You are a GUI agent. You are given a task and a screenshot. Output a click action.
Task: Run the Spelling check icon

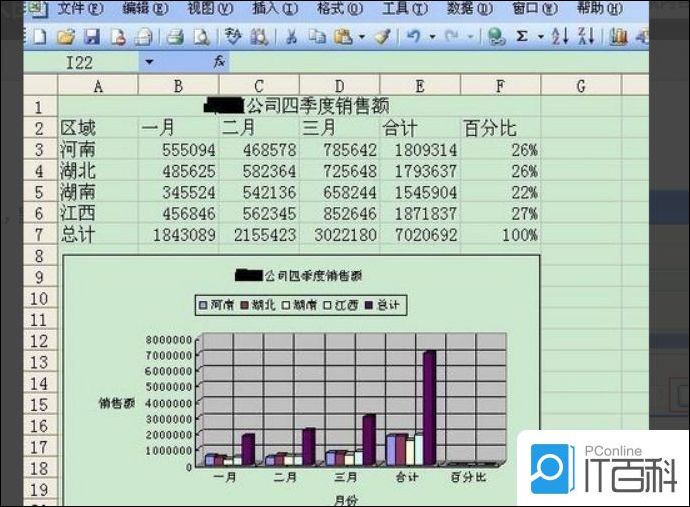pos(233,37)
